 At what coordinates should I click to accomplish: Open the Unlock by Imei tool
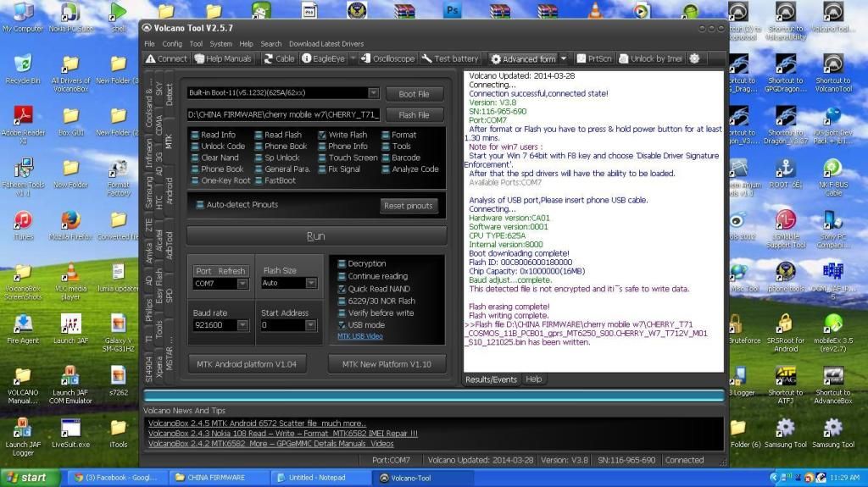click(x=650, y=58)
